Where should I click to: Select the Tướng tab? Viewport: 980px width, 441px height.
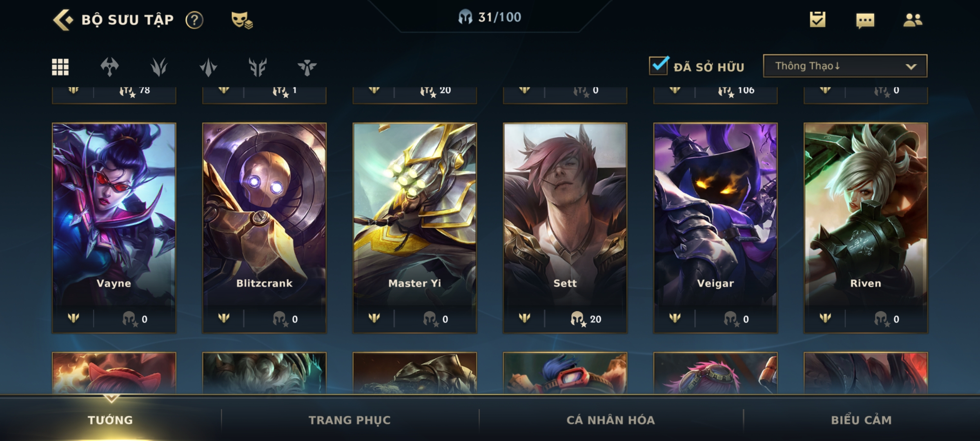click(110, 420)
